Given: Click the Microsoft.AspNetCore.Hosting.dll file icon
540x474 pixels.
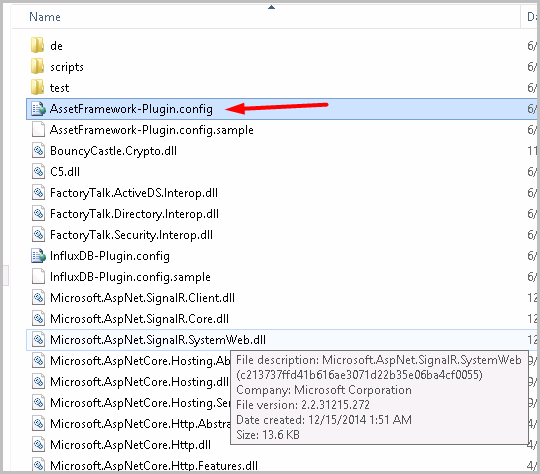Looking at the screenshot, I should point(38,382).
